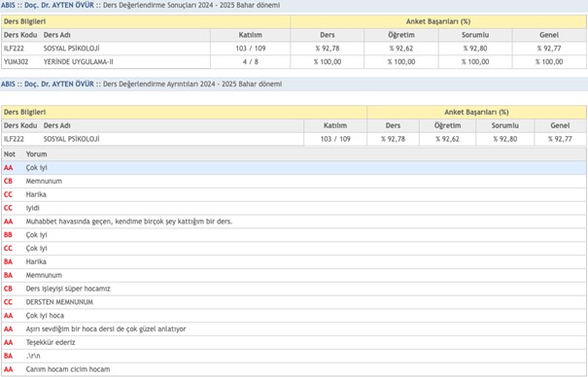Select the BB Çok iyi comment row
This screenshot has height=377, width=588.
294,235
